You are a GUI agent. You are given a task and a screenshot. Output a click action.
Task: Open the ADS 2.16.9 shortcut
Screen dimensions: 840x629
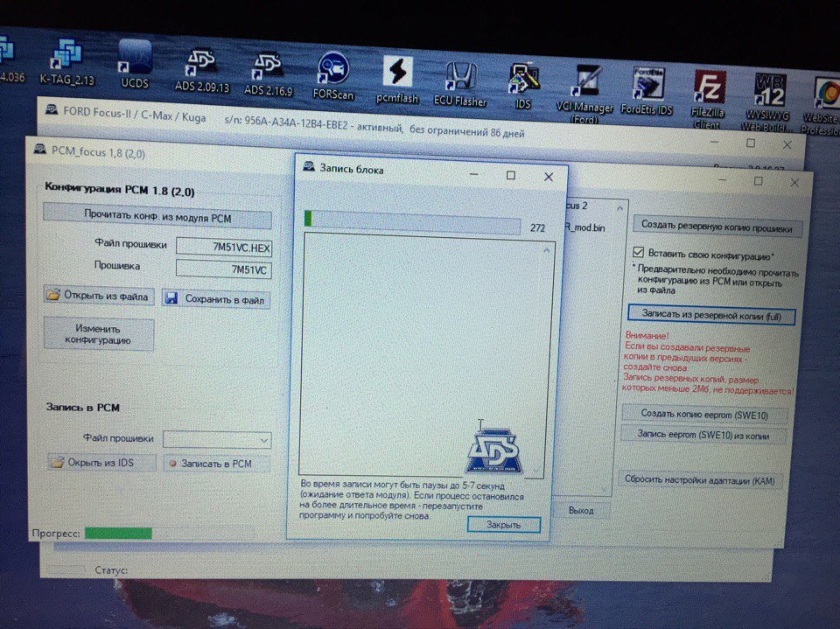(x=268, y=74)
